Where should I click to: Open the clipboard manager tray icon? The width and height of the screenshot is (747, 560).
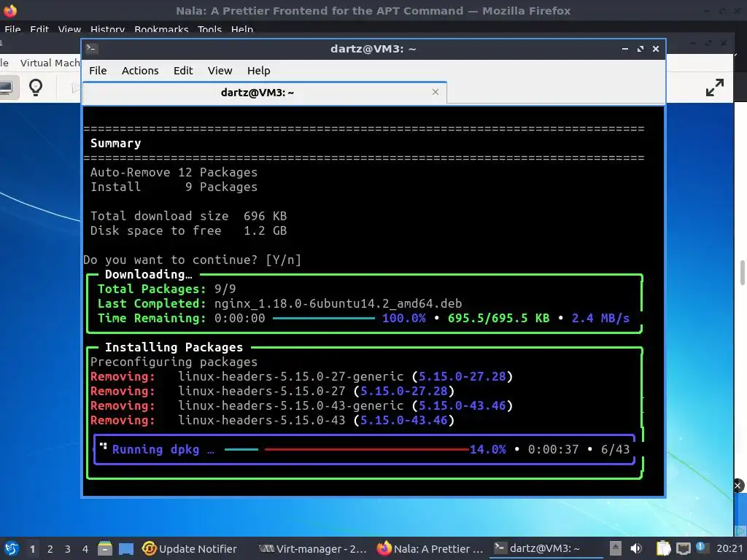pyautogui.click(x=664, y=548)
